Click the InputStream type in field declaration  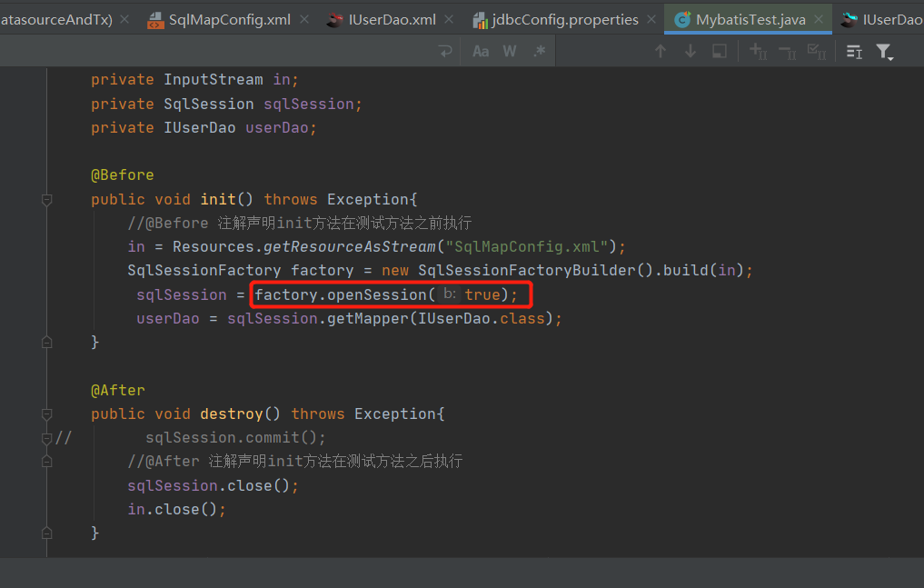pyautogui.click(x=214, y=80)
